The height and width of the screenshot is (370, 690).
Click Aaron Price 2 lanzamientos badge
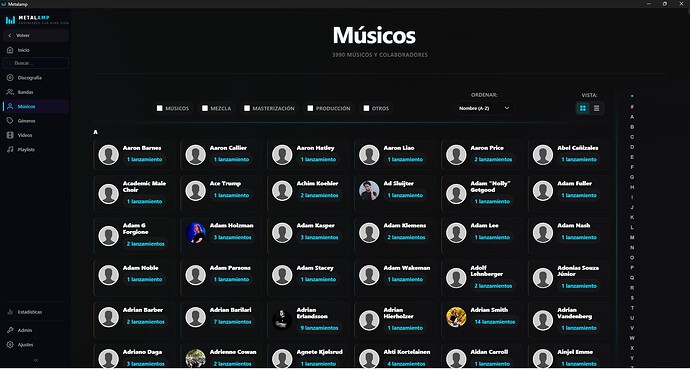[493, 160]
